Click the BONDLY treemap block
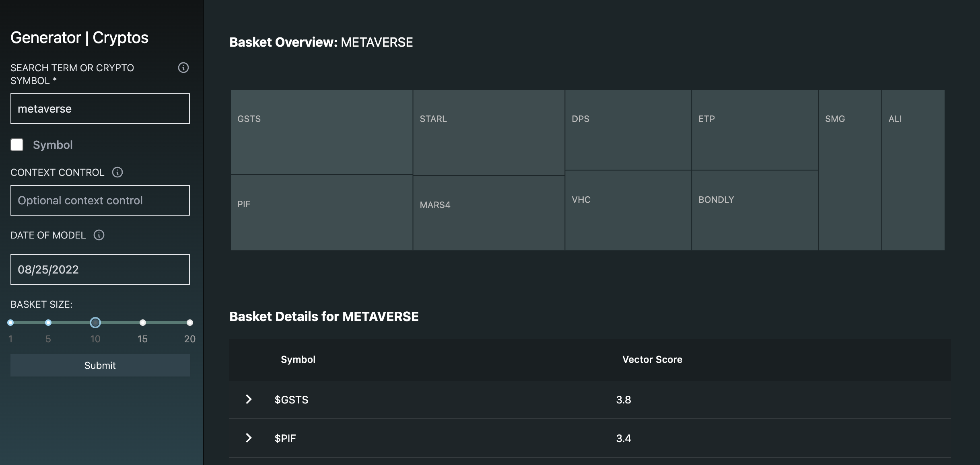The width and height of the screenshot is (980, 465). point(754,210)
